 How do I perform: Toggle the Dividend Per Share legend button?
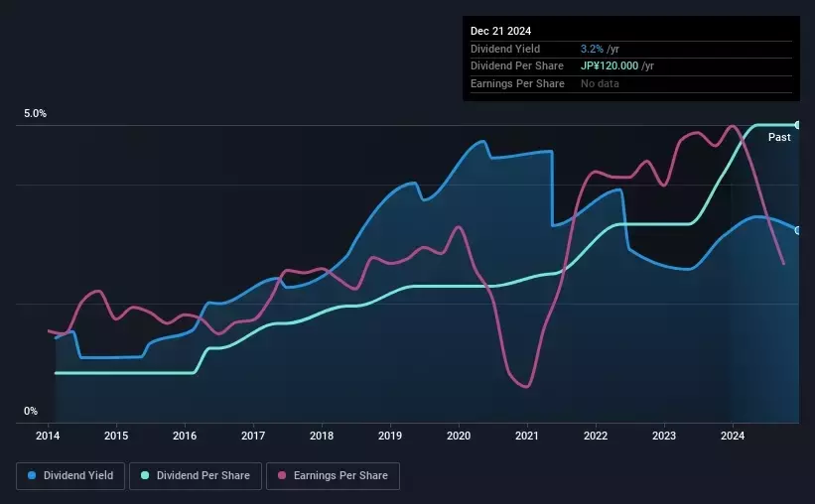196,476
